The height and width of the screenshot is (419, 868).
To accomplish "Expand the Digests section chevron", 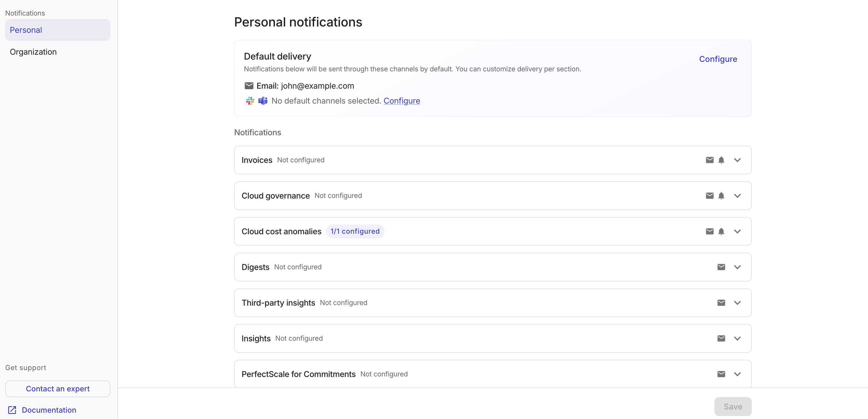I will click(737, 267).
